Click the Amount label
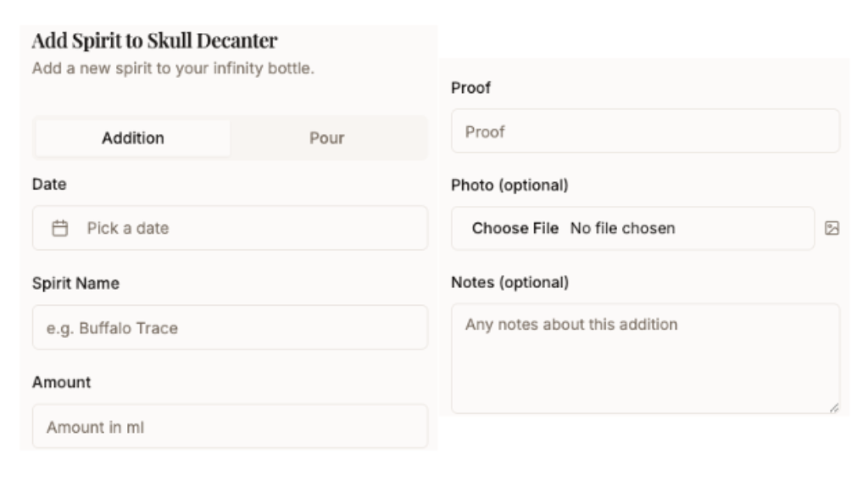The width and height of the screenshot is (868, 488). (x=61, y=382)
